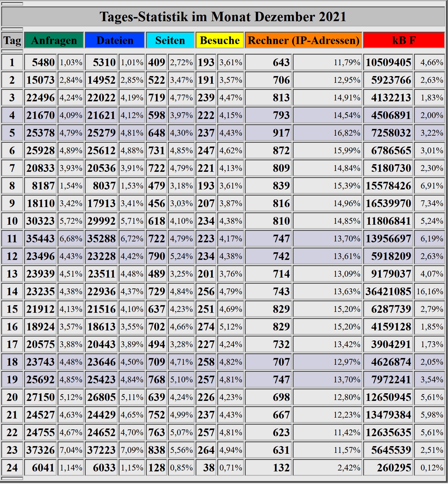Select the Seiten value 768
The width and height of the screenshot is (448, 484).
(x=157, y=379)
